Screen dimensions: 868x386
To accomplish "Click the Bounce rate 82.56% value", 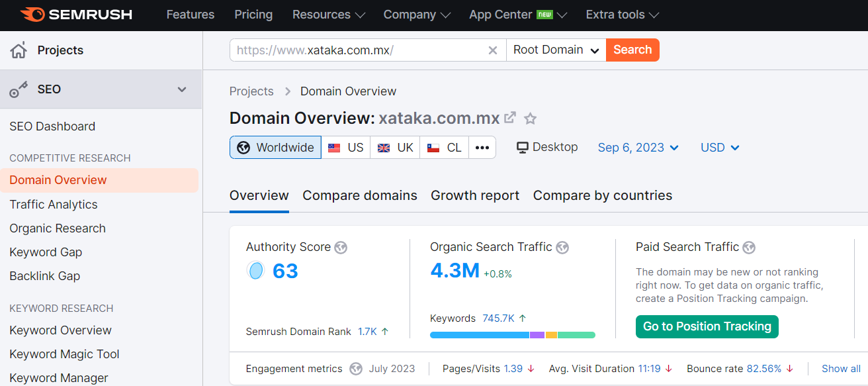I will tap(764, 369).
